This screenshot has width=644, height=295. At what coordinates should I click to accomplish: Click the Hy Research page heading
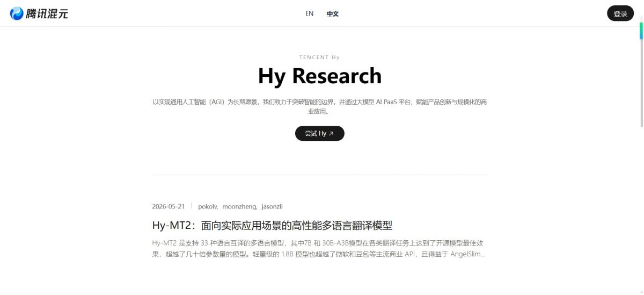tap(320, 76)
